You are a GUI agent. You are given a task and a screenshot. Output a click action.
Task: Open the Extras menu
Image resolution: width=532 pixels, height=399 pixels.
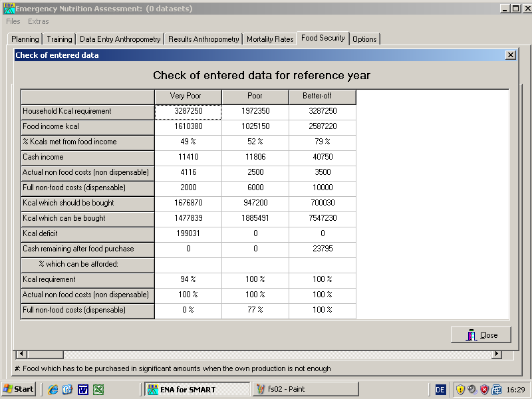(x=39, y=21)
